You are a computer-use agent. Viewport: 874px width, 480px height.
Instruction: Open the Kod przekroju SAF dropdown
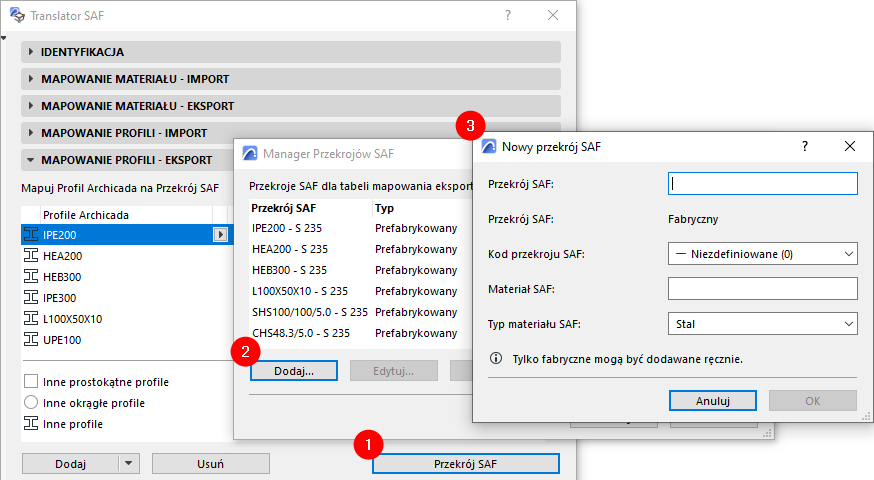(762, 254)
